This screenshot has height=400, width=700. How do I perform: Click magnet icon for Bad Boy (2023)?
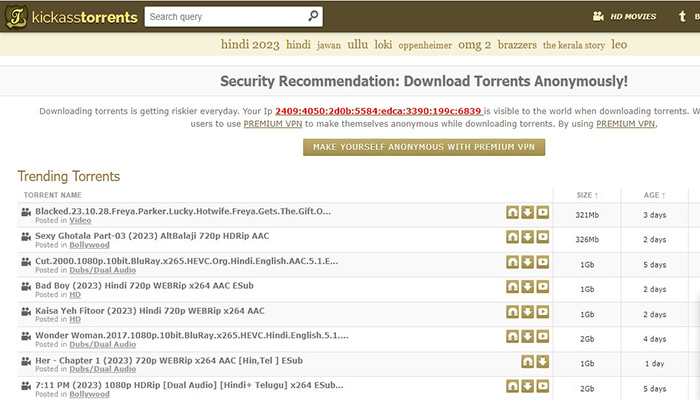coord(512,287)
